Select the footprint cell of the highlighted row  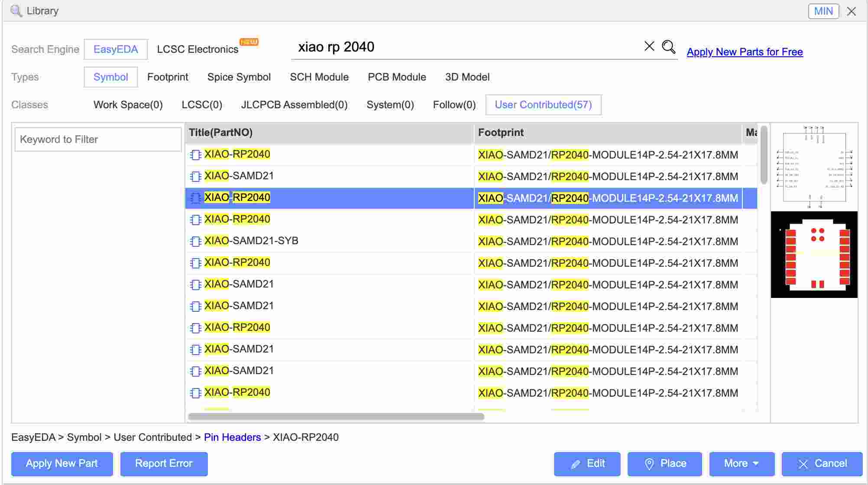(608, 198)
